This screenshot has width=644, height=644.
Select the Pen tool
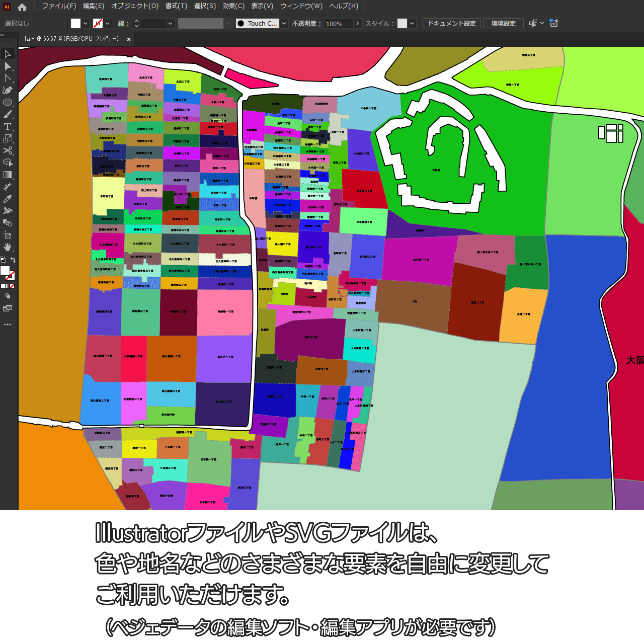pyautogui.click(x=8, y=91)
